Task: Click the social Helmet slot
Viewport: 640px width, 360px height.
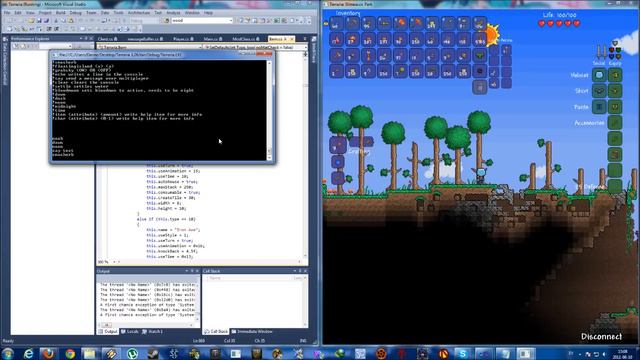Action: coord(599,75)
